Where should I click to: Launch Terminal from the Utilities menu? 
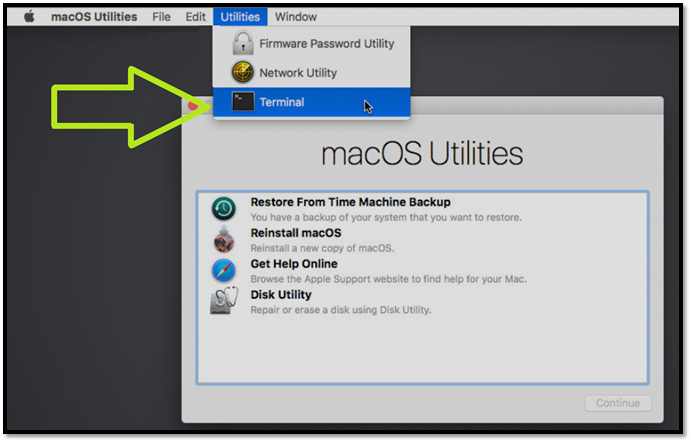click(312, 102)
